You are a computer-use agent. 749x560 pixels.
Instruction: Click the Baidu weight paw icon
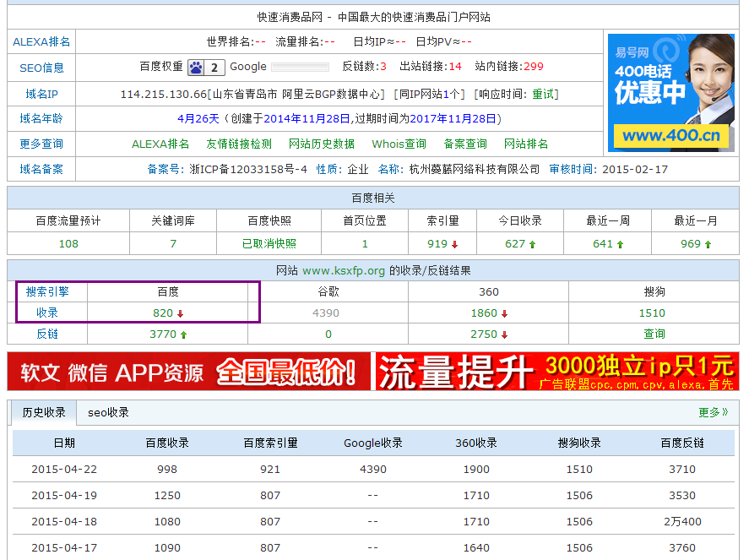196,68
